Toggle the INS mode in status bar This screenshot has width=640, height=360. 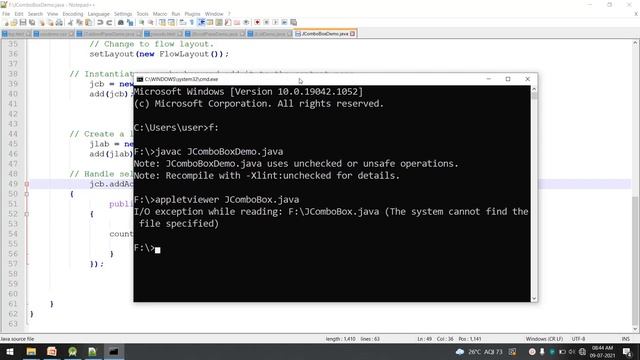pos(625,339)
